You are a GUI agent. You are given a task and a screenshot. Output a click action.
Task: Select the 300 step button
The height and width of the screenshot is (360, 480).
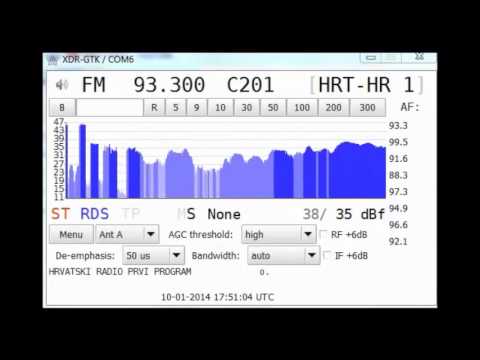click(368, 108)
